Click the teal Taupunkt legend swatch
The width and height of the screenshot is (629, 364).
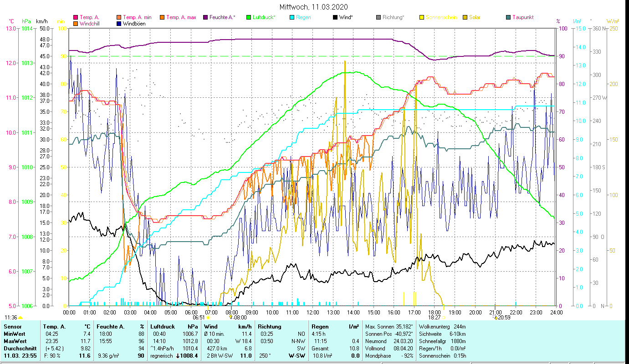click(x=508, y=18)
